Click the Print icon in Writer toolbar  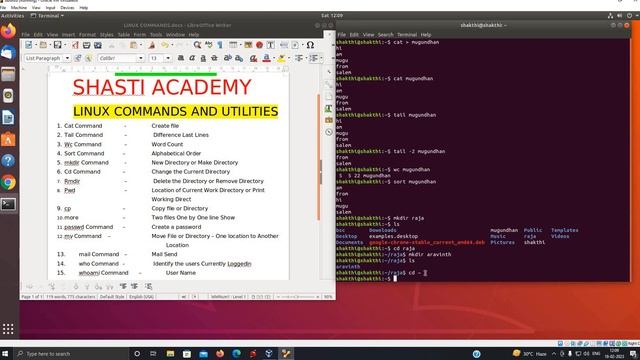(x=87, y=45)
